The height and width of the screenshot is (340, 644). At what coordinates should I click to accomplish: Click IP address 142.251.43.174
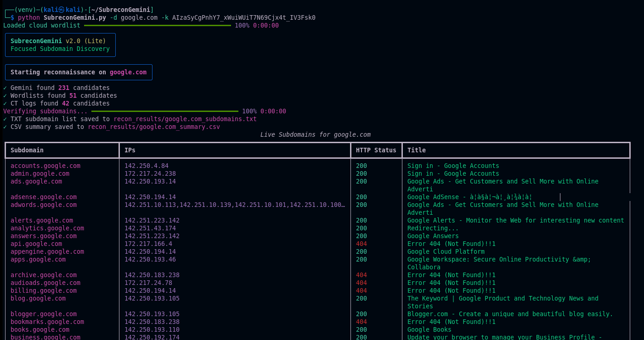[150, 228]
